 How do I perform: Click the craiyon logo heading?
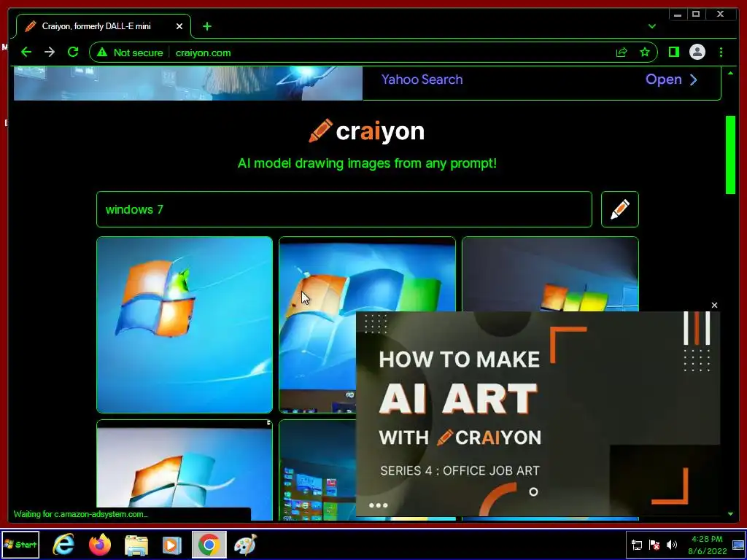366,131
